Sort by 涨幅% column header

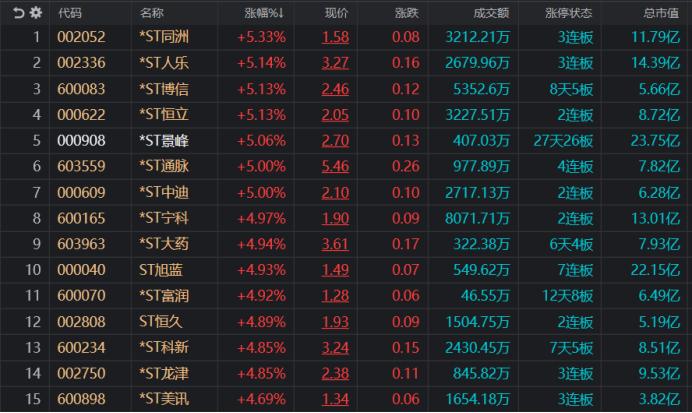pyautogui.click(x=264, y=13)
